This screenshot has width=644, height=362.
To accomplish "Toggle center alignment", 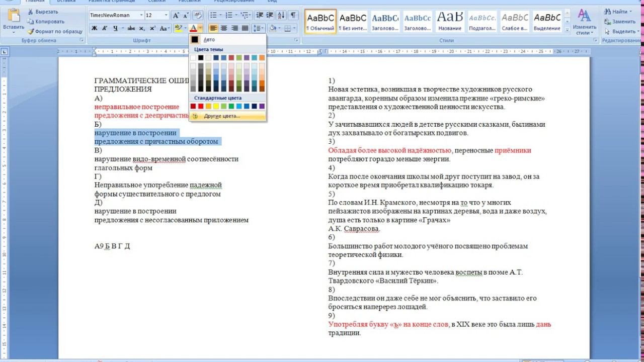I will click(224, 29).
